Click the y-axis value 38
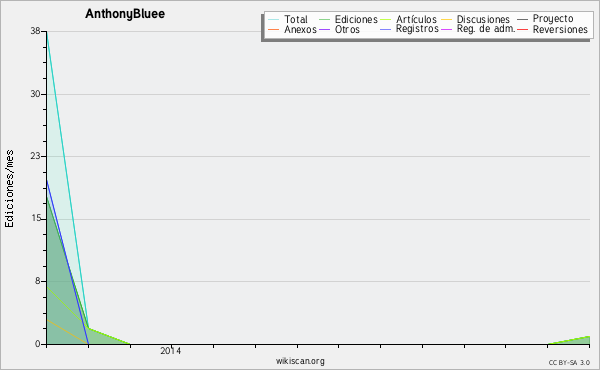 36,31
